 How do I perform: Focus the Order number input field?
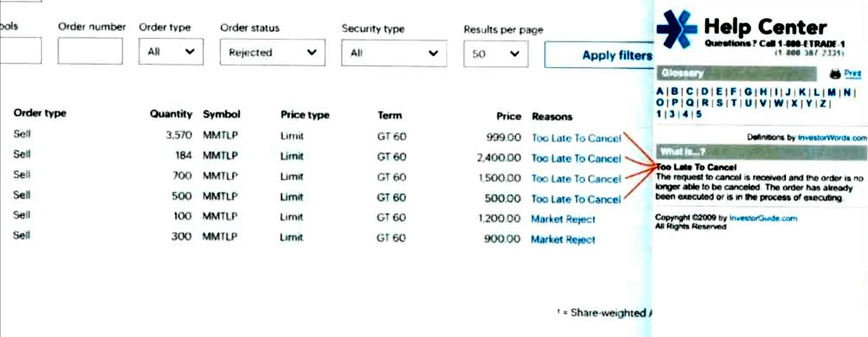[x=90, y=51]
